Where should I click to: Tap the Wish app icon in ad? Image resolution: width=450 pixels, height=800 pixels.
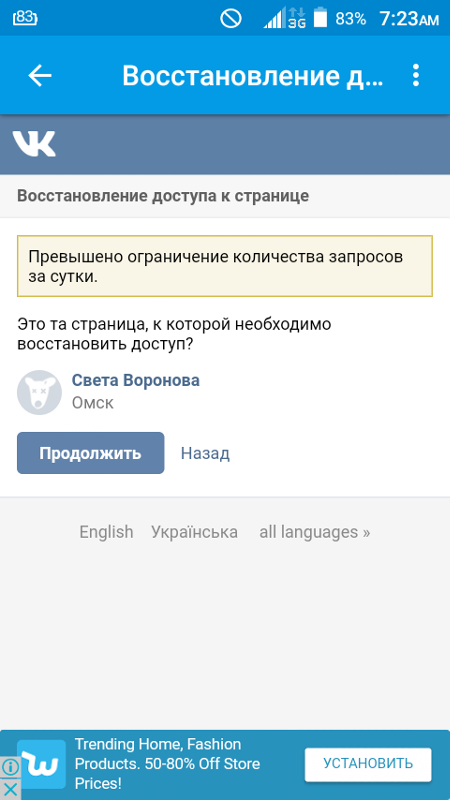click(41, 764)
